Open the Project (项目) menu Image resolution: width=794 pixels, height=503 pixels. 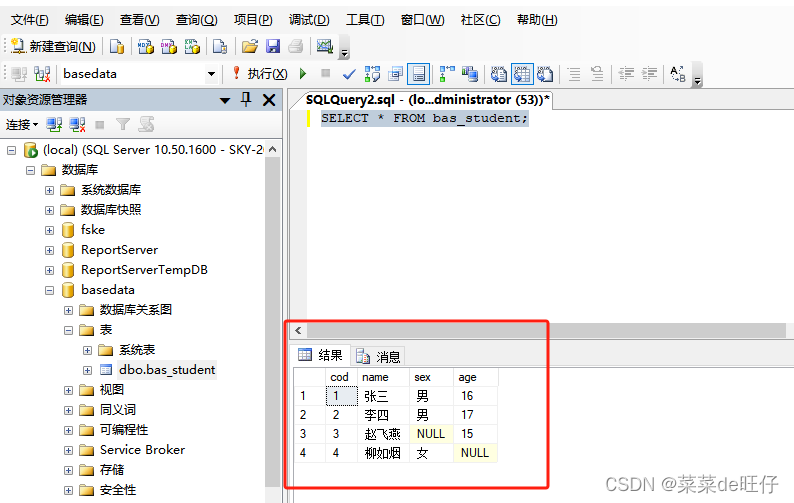click(x=253, y=20)
